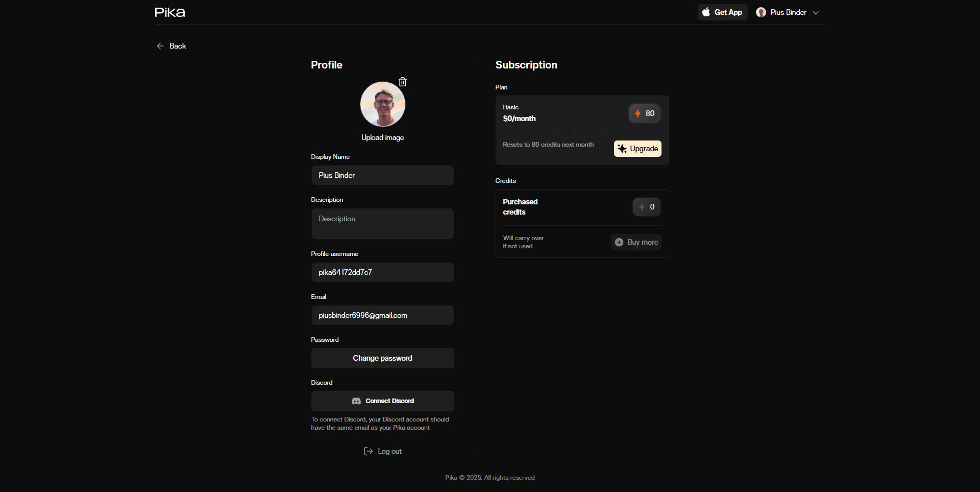Expand the Pius Binder account dropdown chevron
This screenshot has width=980, height=492.
click(x=816, y=13)
